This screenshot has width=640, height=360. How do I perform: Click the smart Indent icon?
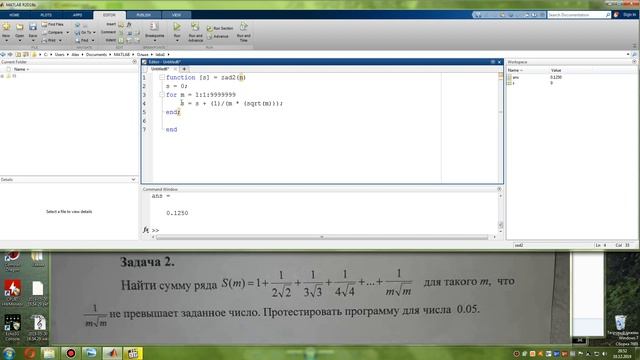(121, 40)
